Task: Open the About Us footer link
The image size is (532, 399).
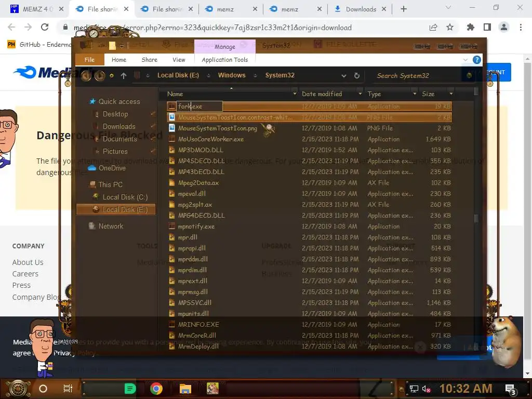Action: pos(28,262)
